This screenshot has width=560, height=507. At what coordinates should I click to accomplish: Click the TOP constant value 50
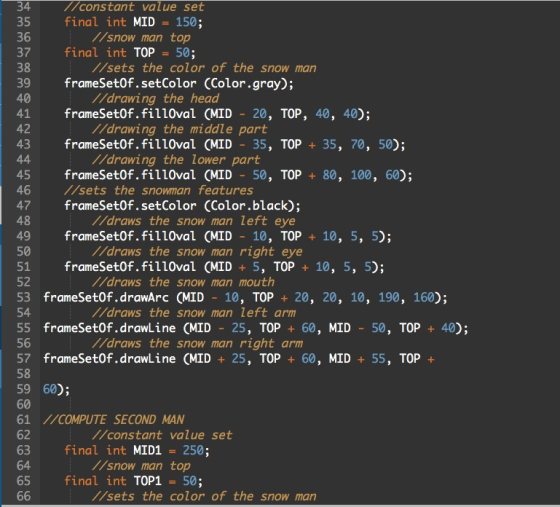pyautogui.click(x=182, y=53)
